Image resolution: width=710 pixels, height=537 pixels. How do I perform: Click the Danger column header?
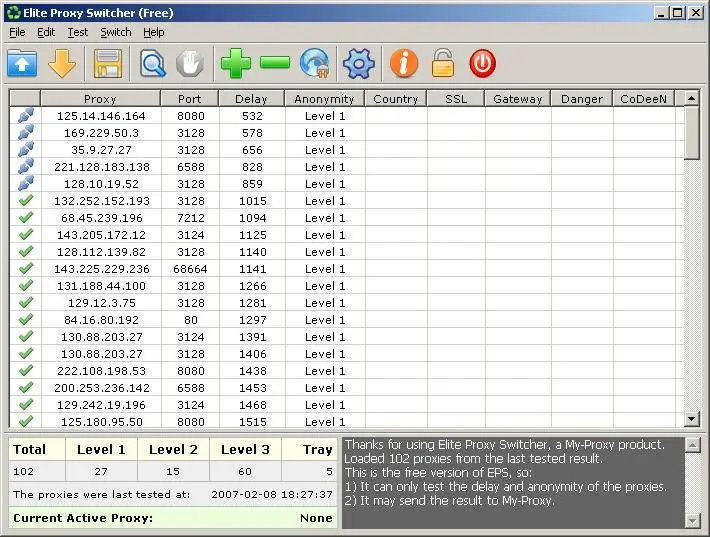click(x=582, y=99)
